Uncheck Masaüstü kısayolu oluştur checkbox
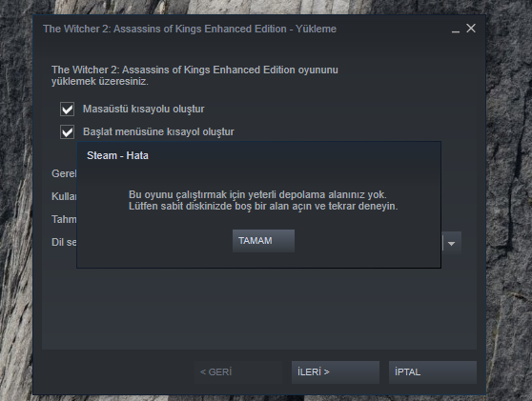 coord(67,110)
